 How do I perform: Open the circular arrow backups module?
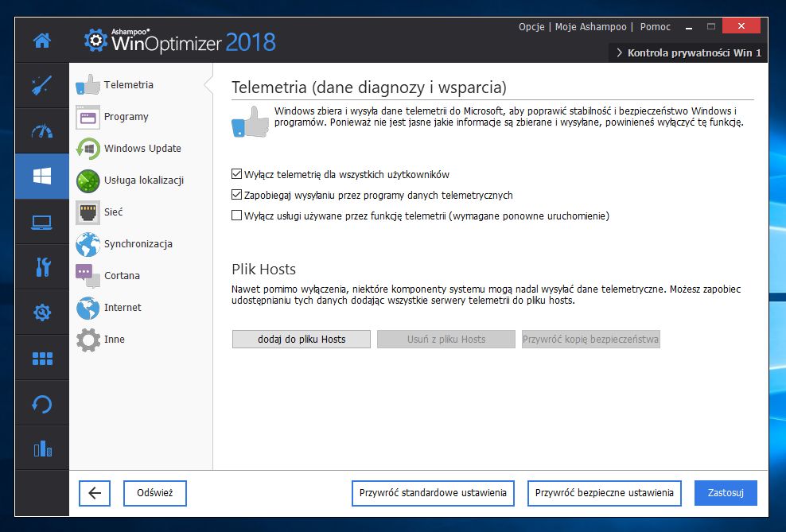(42, 404)
